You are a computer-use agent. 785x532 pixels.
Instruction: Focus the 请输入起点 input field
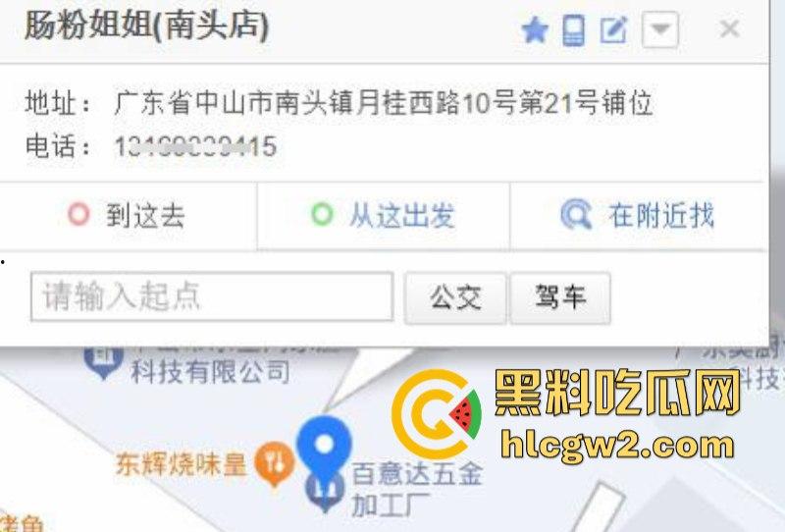[212, 296]
